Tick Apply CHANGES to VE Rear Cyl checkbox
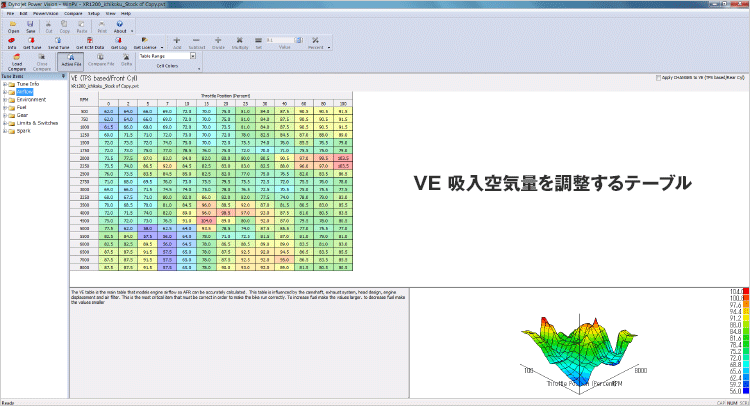Viewport: 750px width, 406px height. click(x=659, y=77)
